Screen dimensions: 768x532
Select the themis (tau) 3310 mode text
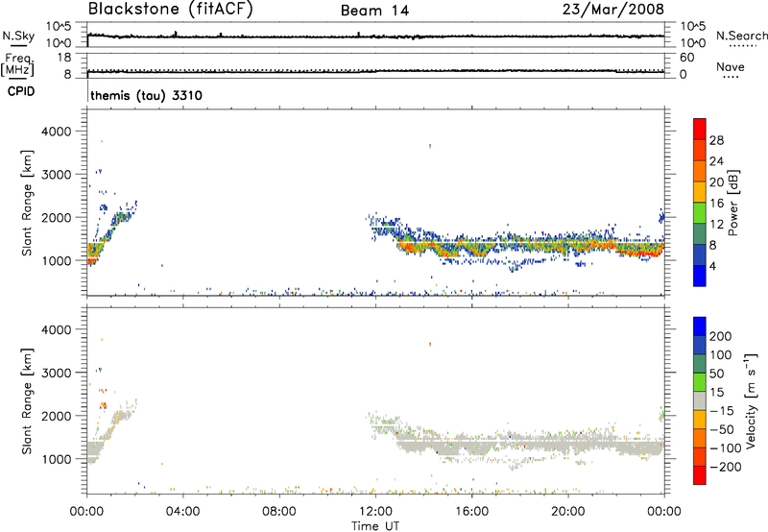click(147, 95)
